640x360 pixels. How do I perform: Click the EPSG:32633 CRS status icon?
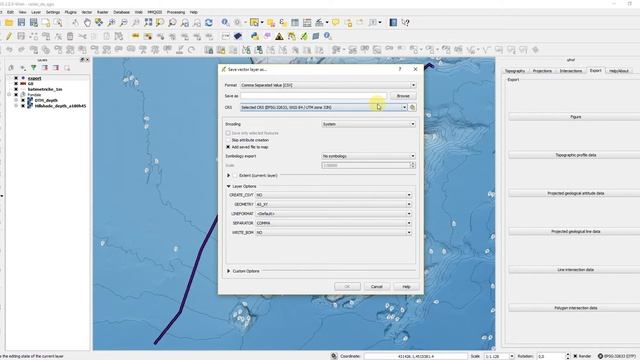click(x=618, y=356)
